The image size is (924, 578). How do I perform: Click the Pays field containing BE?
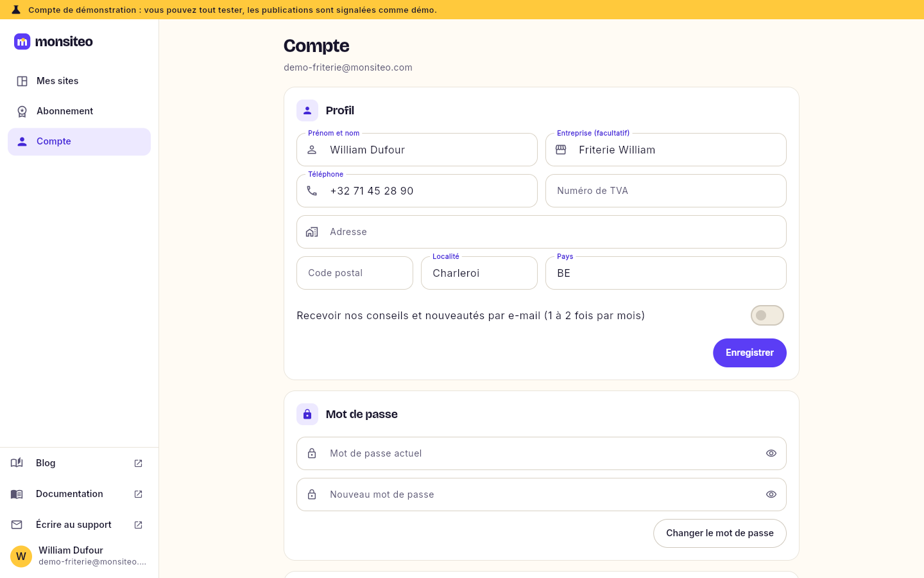point(666,273)
